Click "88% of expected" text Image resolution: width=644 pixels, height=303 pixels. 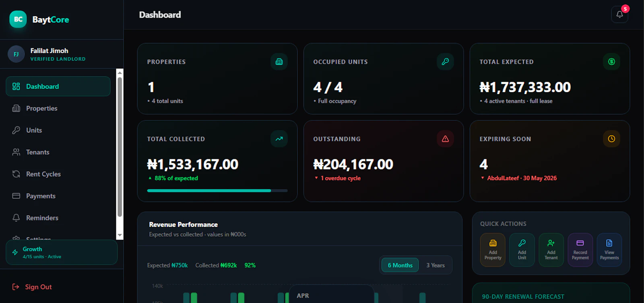point(176,178)
